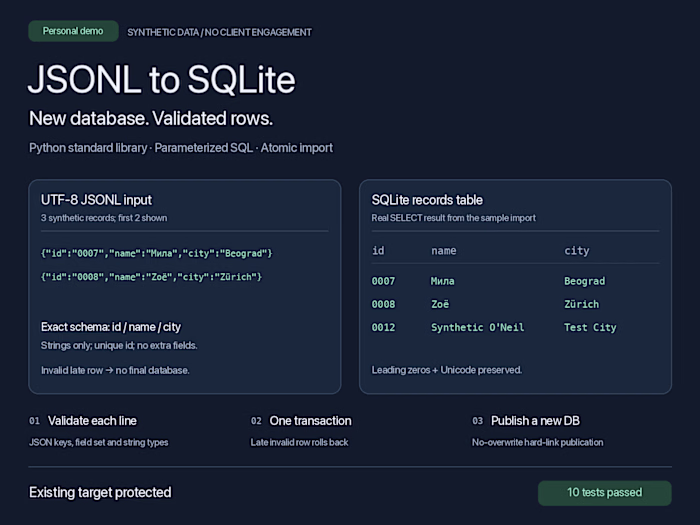Click 'Invalid late row → no final database.'
Image resolution: width=700 pixels, height=525 pixels.
[x=115, y=371]
